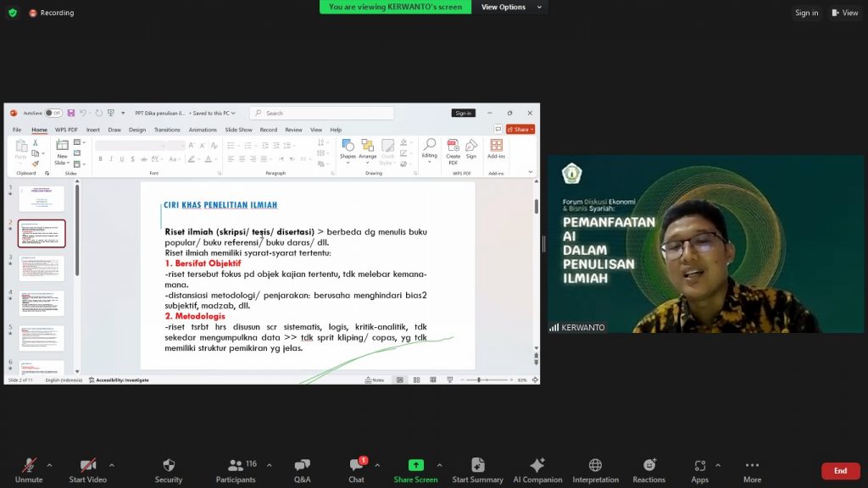Screen dimensions: 868x488
Task: Open the Interpretation globe icon
Action: (595, 465)
